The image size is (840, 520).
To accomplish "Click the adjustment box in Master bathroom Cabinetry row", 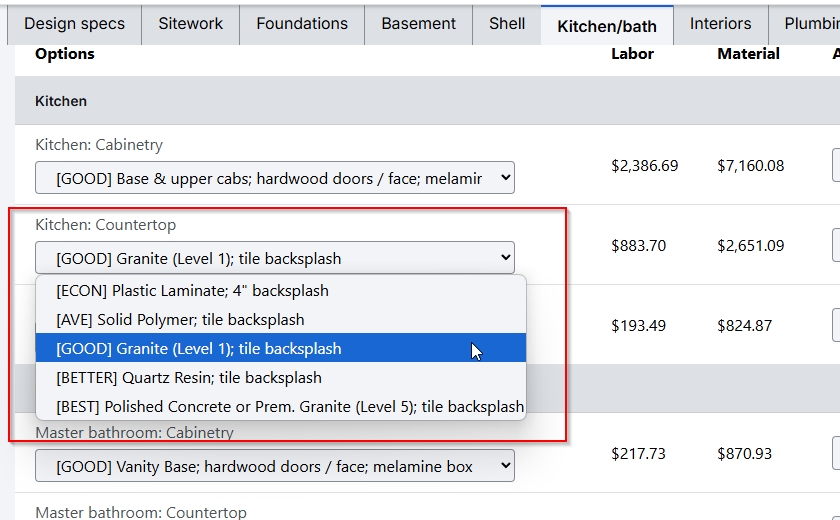I will (x=836, y=453).
